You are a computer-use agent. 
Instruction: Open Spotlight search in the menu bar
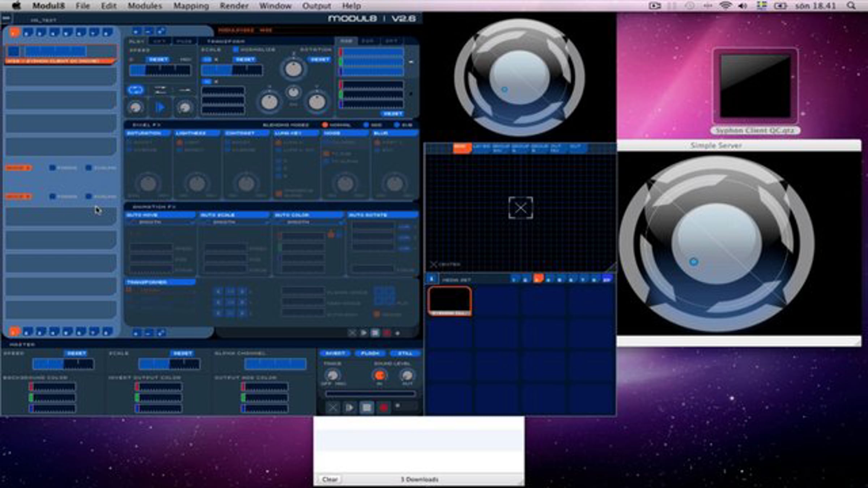tap(851, 6)
